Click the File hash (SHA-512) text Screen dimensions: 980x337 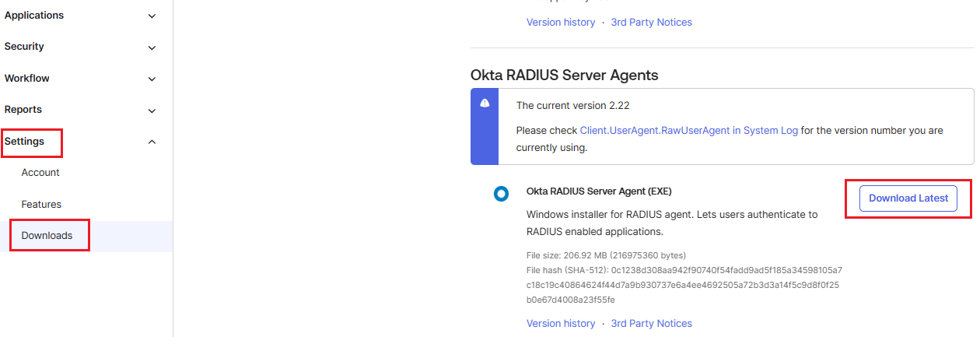(x=684, y=285)
